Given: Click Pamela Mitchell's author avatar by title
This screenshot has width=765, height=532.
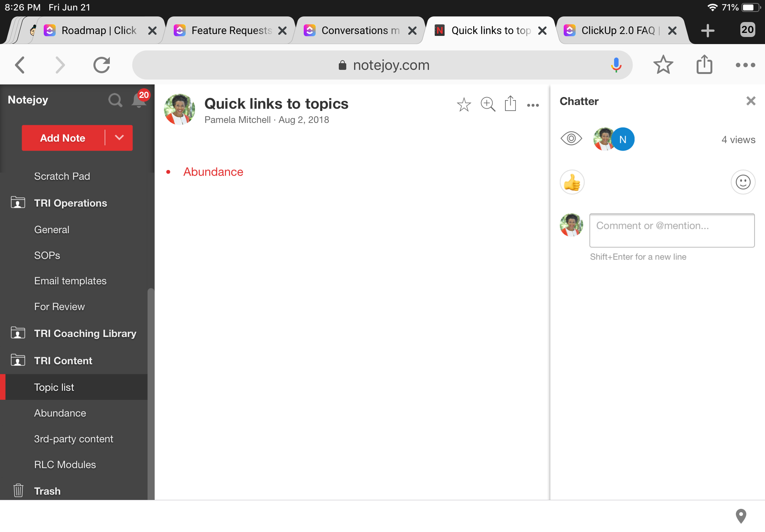Looking at the screenshot, I should pos(180,109).
